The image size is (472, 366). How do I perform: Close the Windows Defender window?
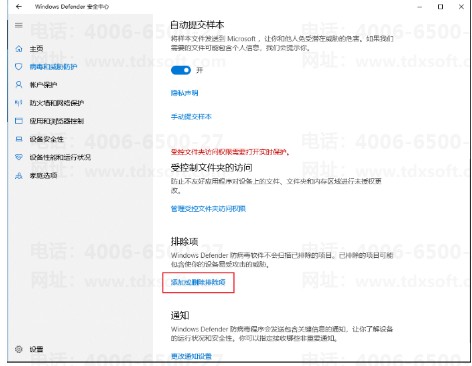tap(461, 6)
